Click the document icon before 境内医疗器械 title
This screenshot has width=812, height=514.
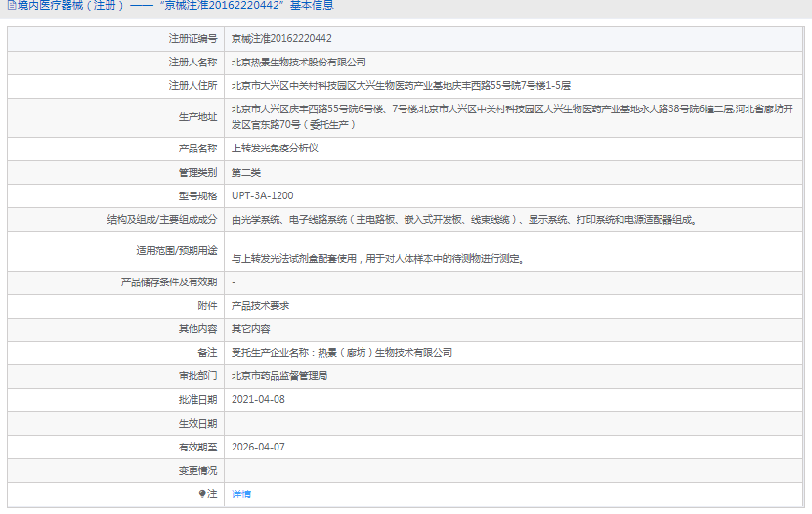coord(12,6)
